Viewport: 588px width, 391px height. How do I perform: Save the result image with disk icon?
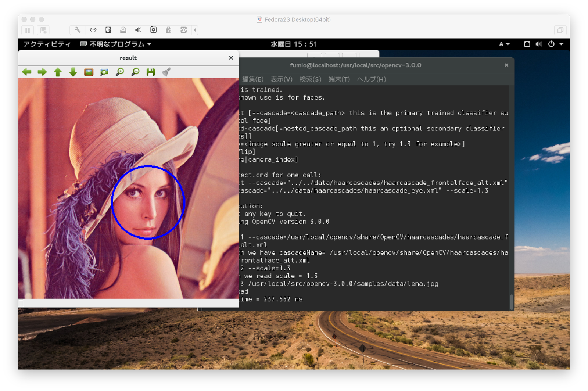(x=151, y=72)
